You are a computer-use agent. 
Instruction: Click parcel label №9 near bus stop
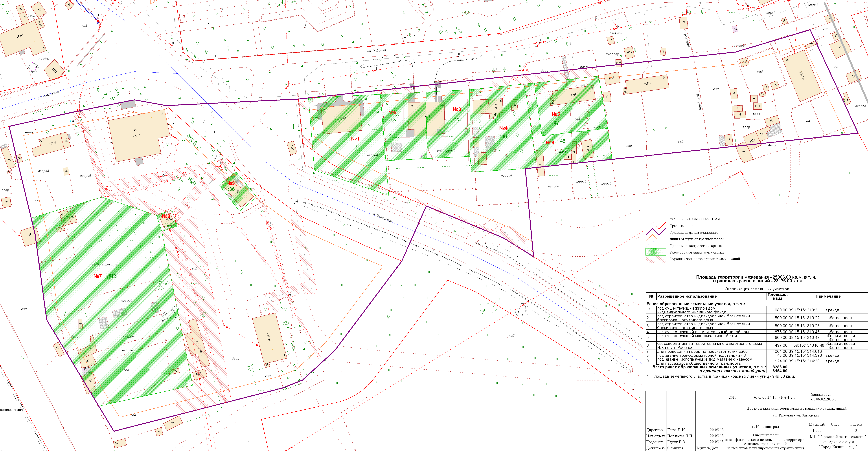230,183
